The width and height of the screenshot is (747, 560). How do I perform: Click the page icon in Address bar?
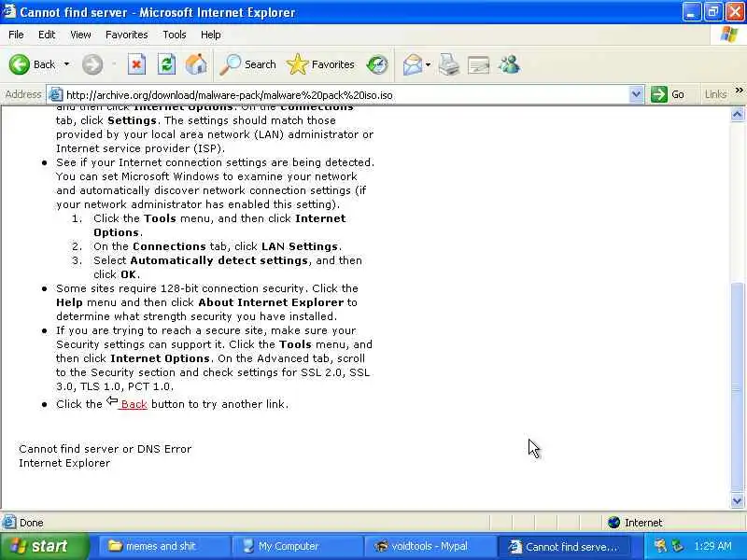pos(56,95)
